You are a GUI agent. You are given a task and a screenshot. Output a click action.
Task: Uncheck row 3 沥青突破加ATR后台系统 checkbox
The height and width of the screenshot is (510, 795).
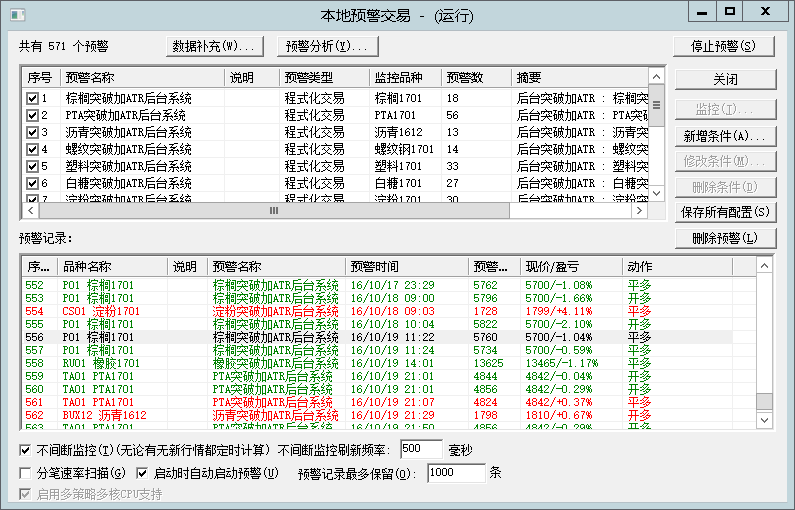pyautogui.click(x=32, y=133)
